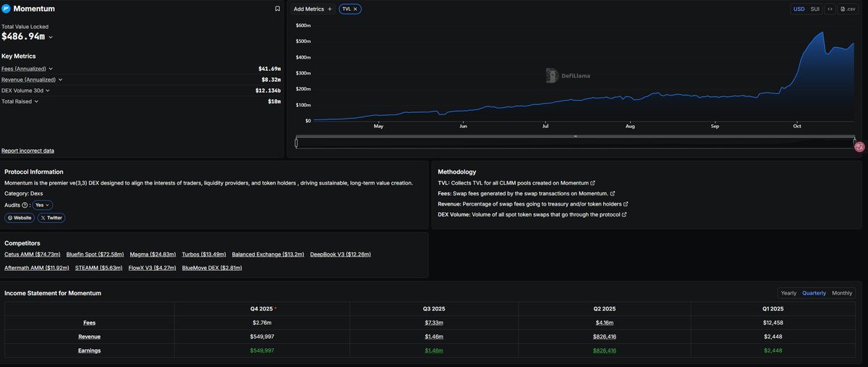Click Q2 2025 fees value $4.16m
The image size is (868, 367).
605,323
